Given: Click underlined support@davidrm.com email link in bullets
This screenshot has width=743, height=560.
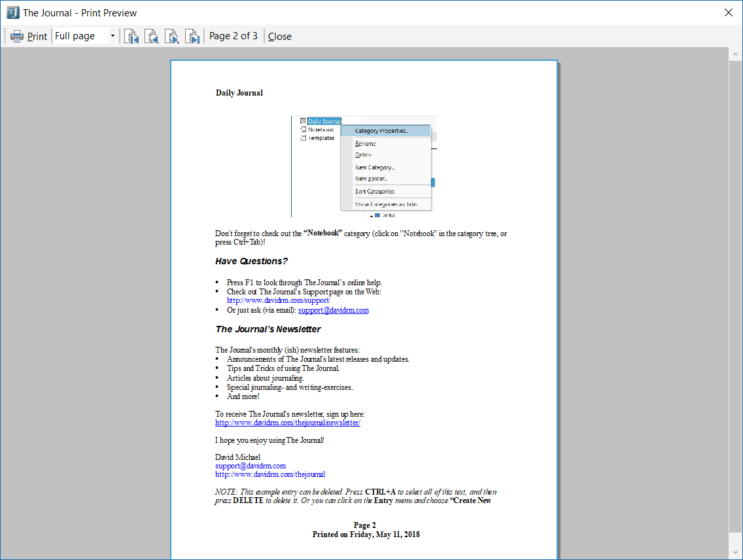Looking at the screenshot, I should pyautogui.click(x=334, y=310).
